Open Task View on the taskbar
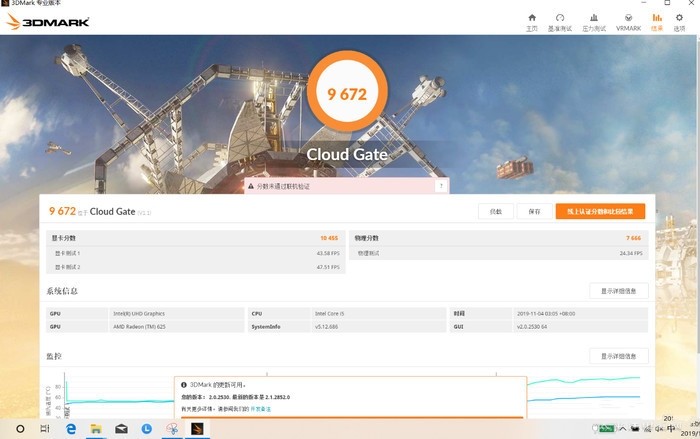The height and width of the screenshot is (439, 700). 45,429
